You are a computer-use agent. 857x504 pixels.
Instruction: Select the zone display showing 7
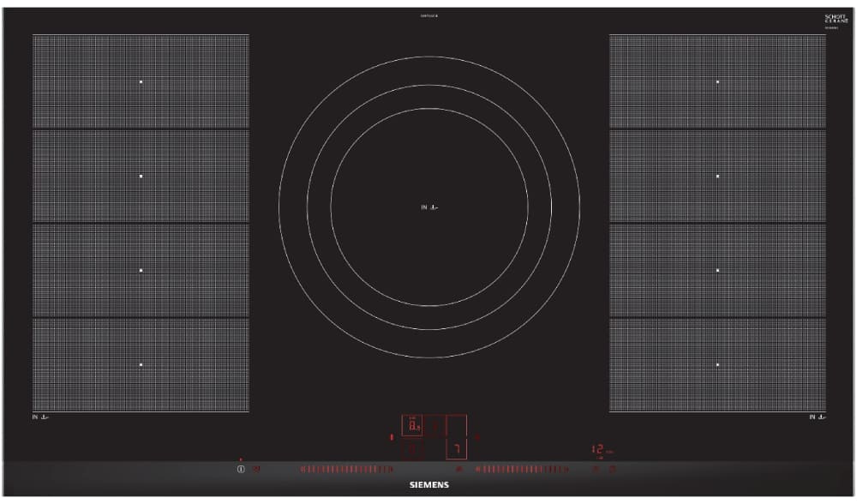[457, 449]
